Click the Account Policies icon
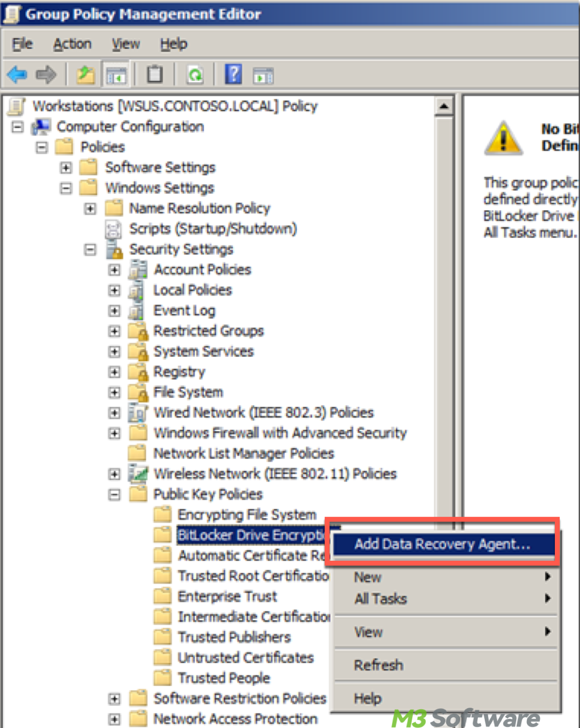 [x=138, y=270]
